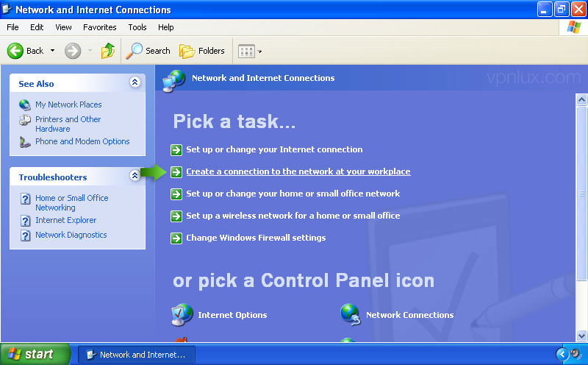Click the system tray icon beside the chevron
The image size is (588, 365).
[576, 354]
